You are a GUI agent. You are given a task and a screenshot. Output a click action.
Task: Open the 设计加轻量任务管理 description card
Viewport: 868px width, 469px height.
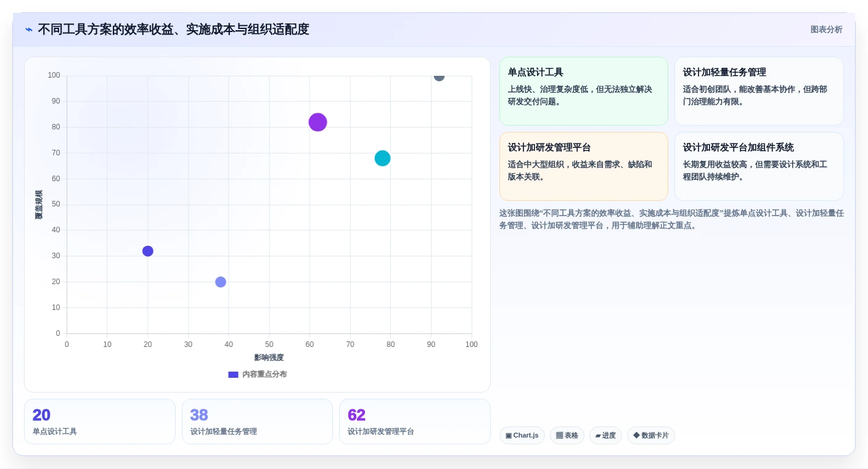[759, 91]
